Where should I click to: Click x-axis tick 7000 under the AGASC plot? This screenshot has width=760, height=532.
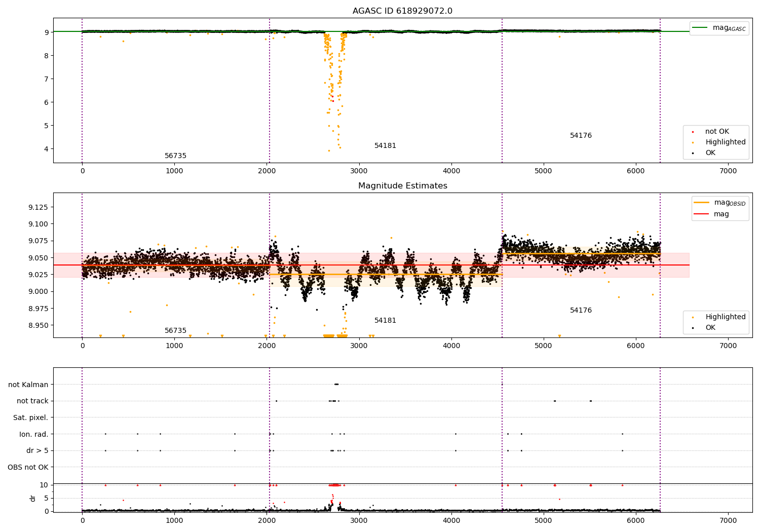click(x=728, y=171)
